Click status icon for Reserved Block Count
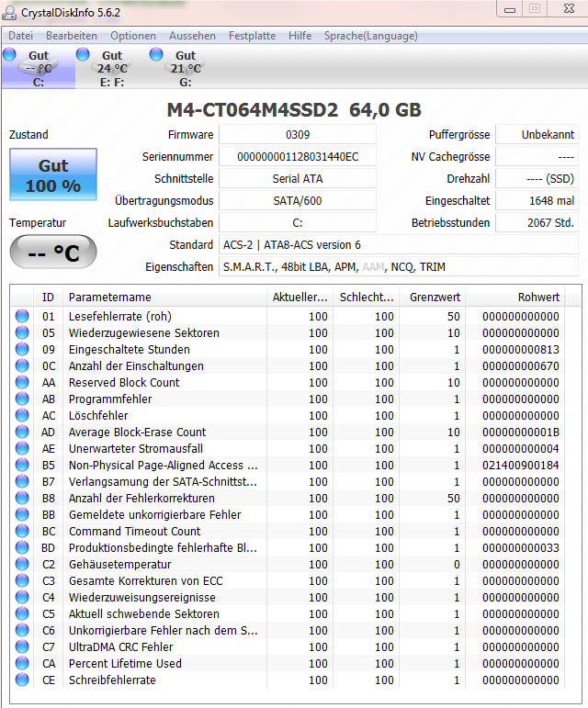 coord(22,382)
